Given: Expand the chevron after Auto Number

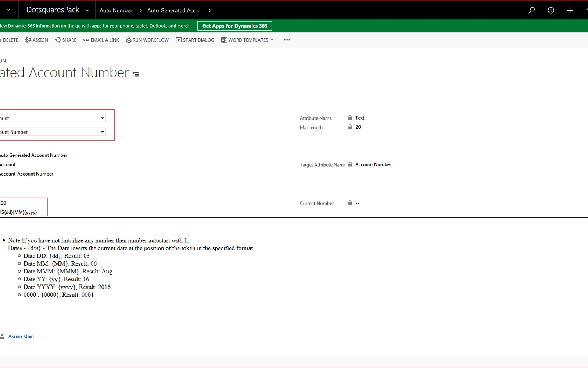Looking at the screenshot, I should click(x=140, y=10).
